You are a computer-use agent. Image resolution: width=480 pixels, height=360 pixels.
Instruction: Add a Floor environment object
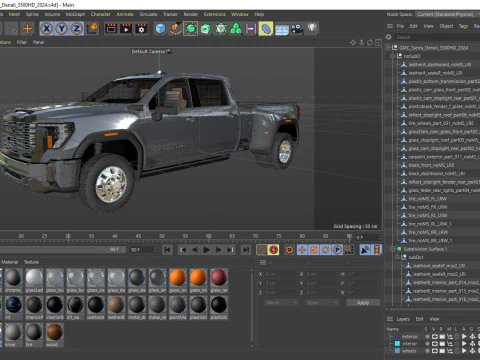282,29
